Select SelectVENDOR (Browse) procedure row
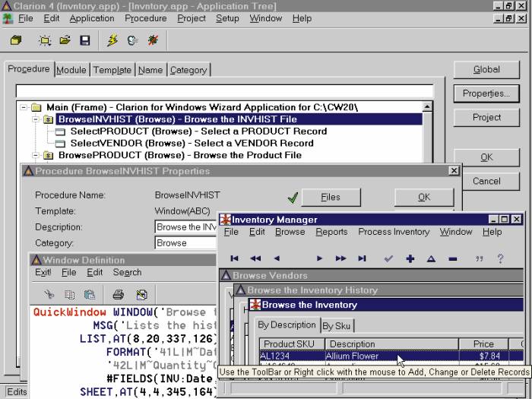Viewport: 532px width, 399px height. [x=192, y=143]
